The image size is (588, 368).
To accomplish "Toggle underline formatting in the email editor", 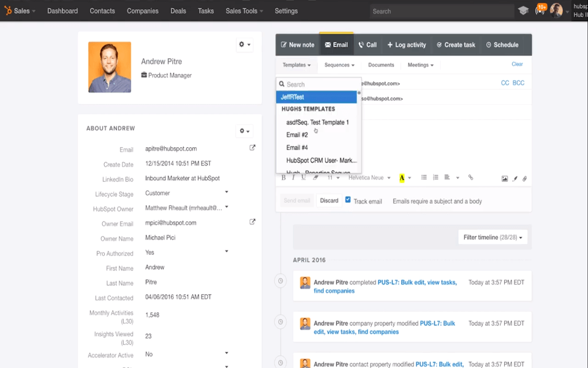I will click(303, 178).
